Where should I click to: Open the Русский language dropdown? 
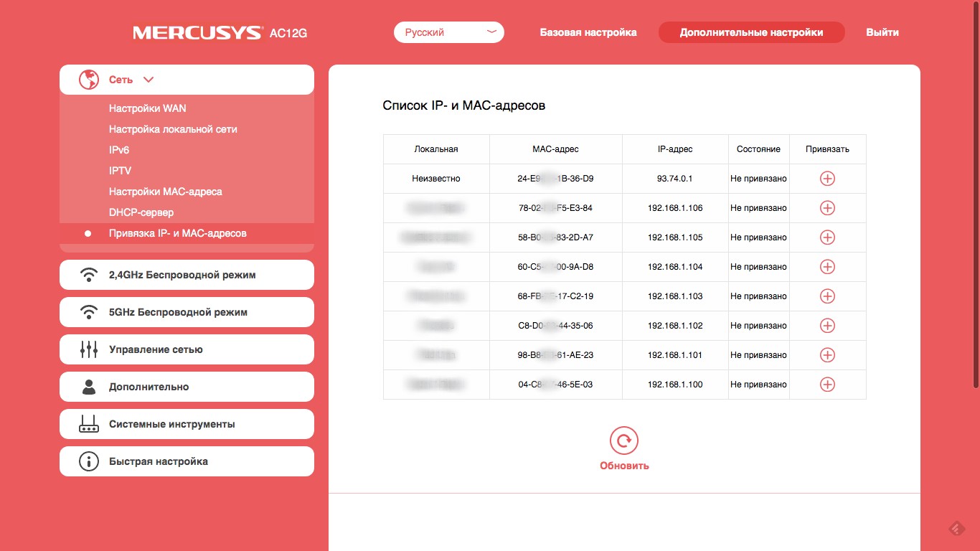[448, 32]
